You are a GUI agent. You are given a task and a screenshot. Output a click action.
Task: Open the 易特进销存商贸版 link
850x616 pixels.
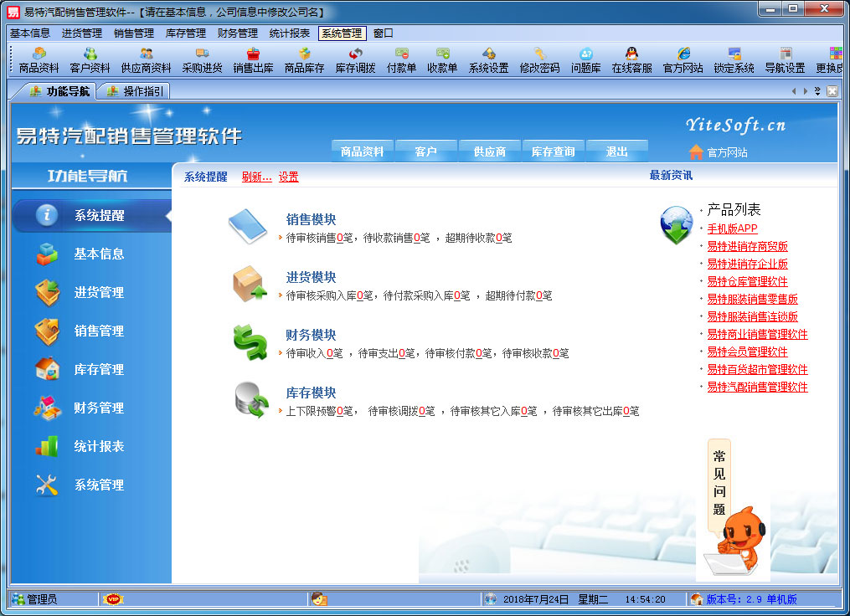(x=748, y=246)
